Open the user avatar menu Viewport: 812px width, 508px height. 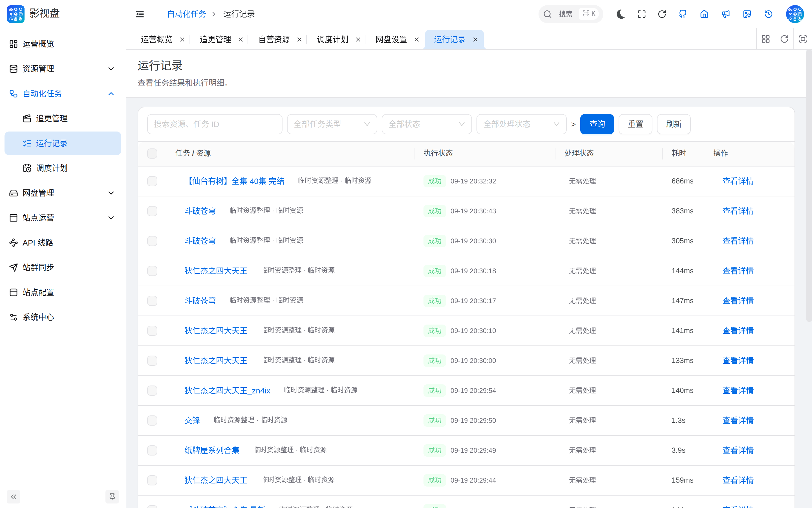click(795, 14)
